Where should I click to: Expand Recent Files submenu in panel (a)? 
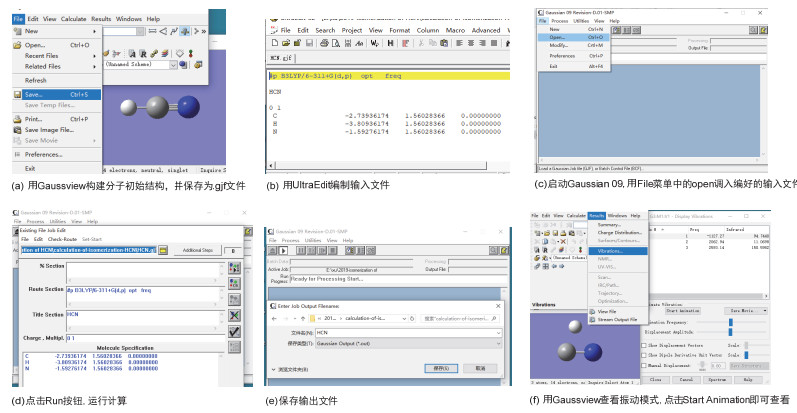[x=57, y=56]
